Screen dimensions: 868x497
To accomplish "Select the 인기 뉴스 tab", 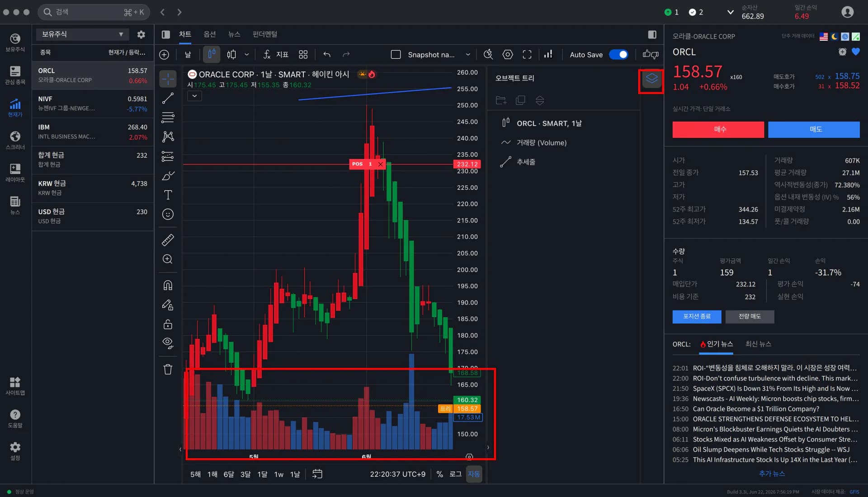I will pyautogui.click(x=717, y=344).
